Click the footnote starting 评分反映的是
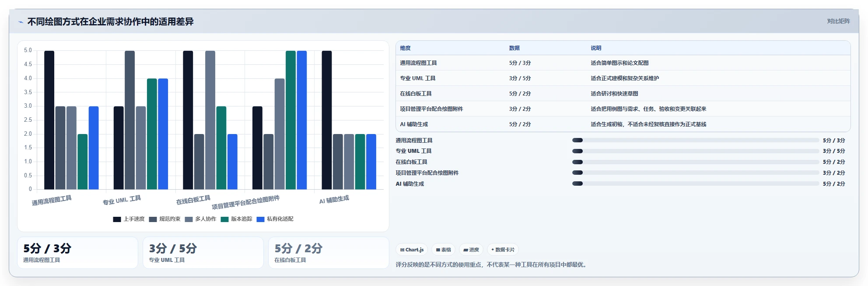 pyautogui.click(x=492, y=265)
